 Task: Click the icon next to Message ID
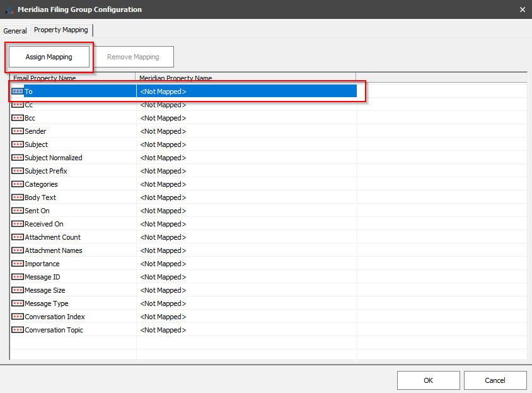[17, 277]
